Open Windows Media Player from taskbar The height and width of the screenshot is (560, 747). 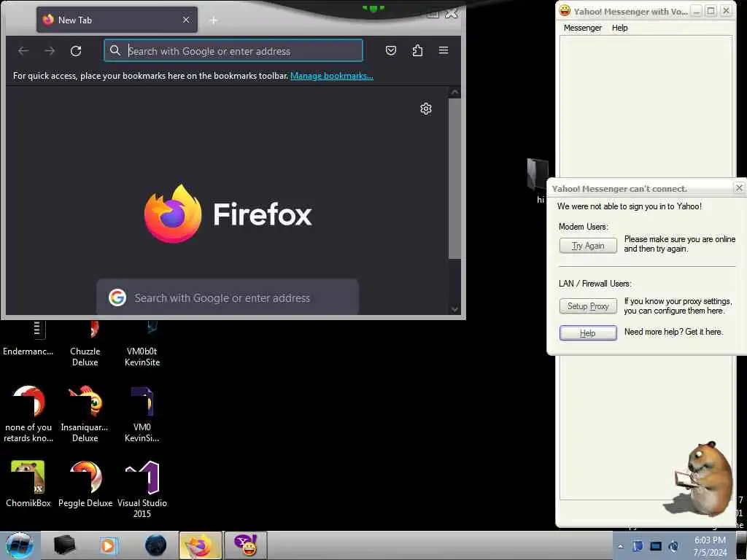point(108,545)
